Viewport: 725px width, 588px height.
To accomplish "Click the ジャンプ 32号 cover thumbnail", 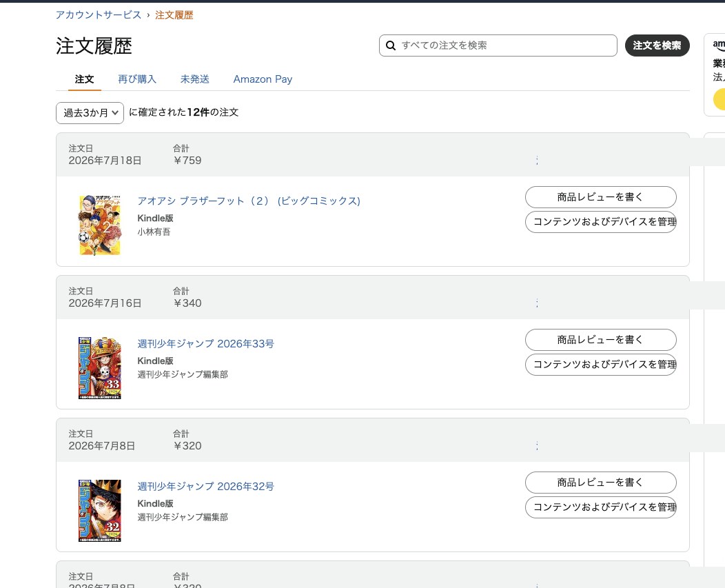I will pos(100,510).
